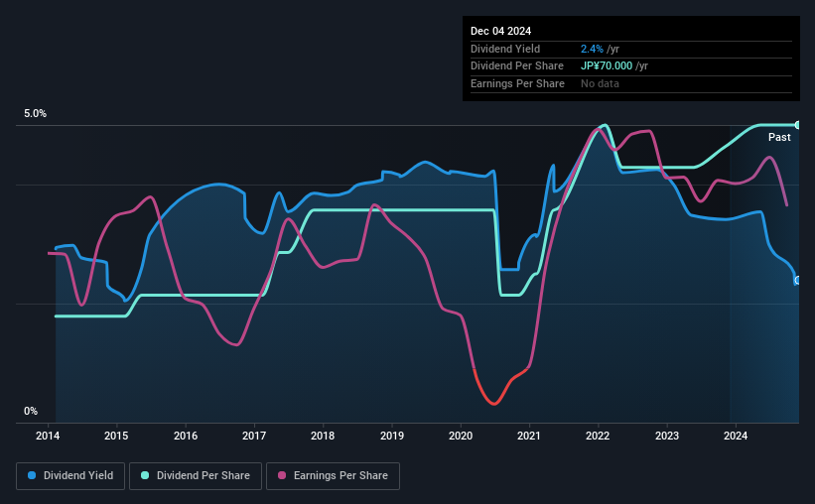Toggle the Earnings Per Share legend button
Image resolution: width=815 pixels, height=504 pixels.
point(333,476)
